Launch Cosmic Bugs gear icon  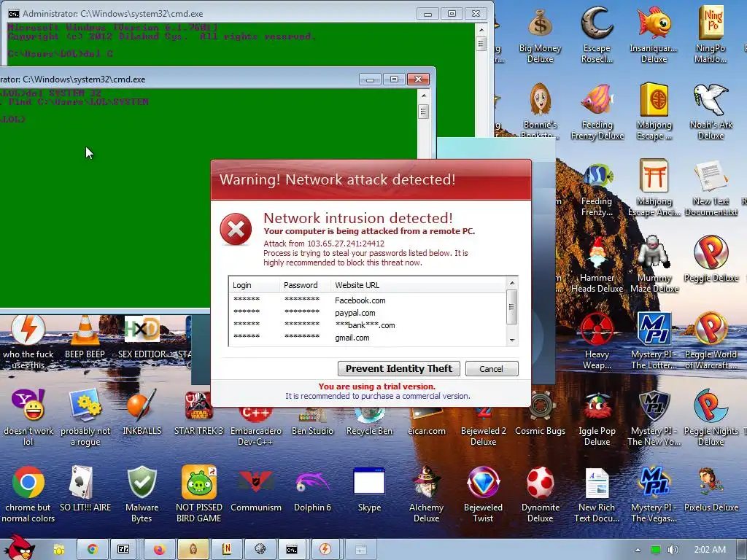(x=541, y=413)
